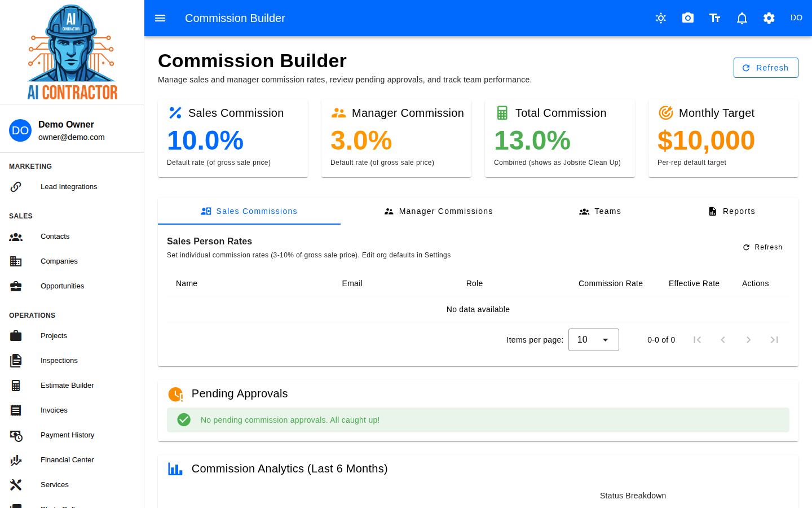Open the hamburger navigation menu
Screen dimensions: 812x508
(160, 18)
